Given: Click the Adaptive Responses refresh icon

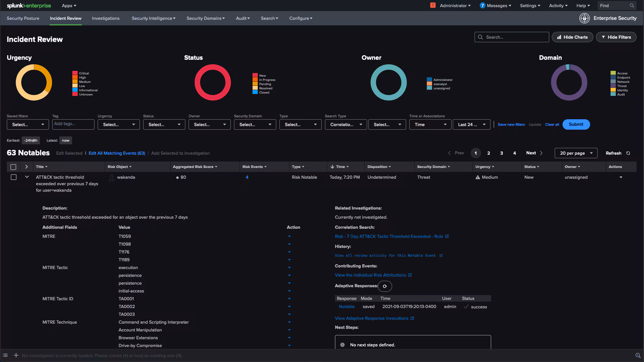Looking at the screenshot, I should 385,286.
